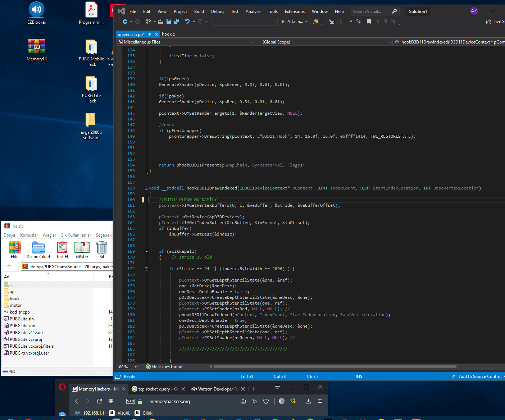Click the Comment Out Selected Lines icon

coord(350,22)
